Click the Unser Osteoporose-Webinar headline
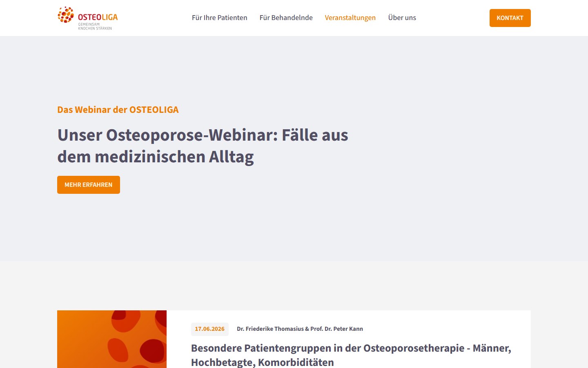 (x=203, y=146)
